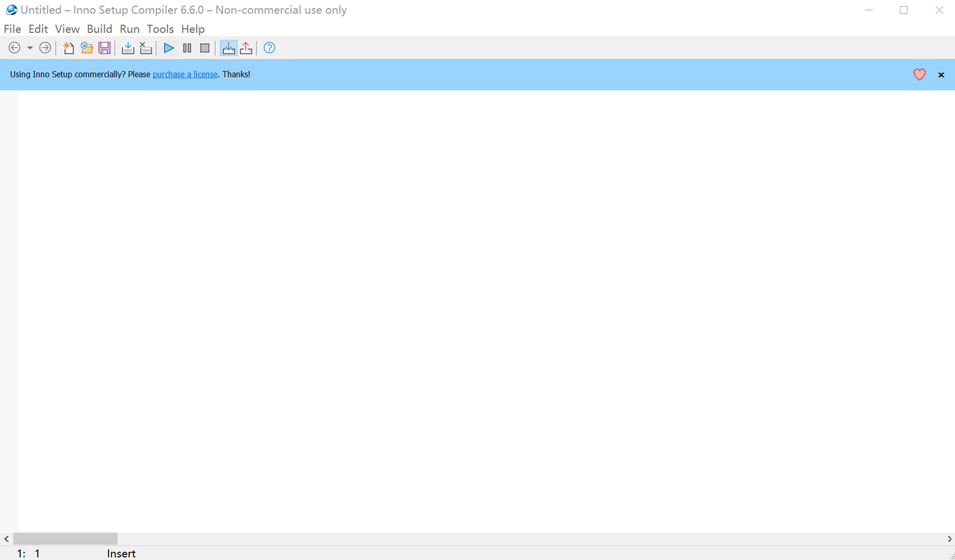Image resolution: width=955 pixels, height=560 pixels.
Task: Open the Tools menu
Action: click(160, 28)
